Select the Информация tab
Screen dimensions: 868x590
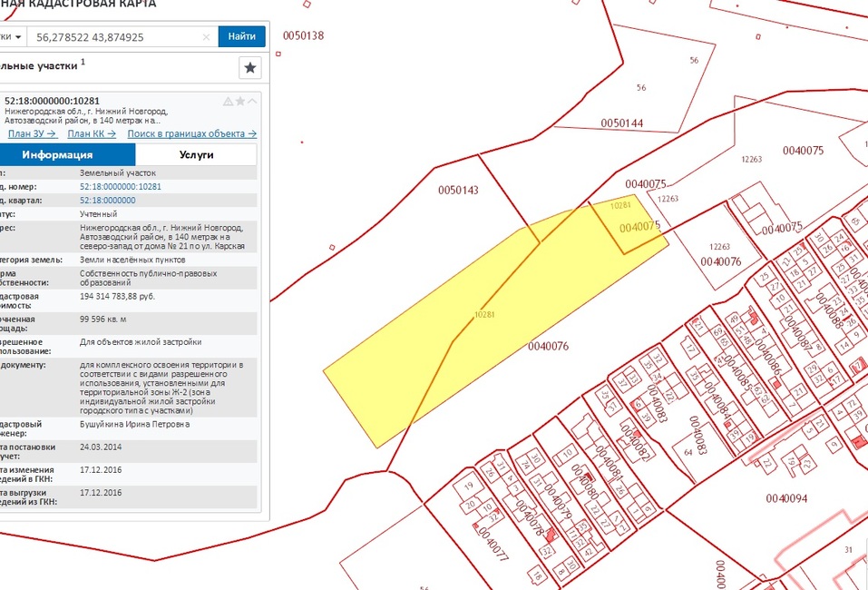[x=57, y=155]
